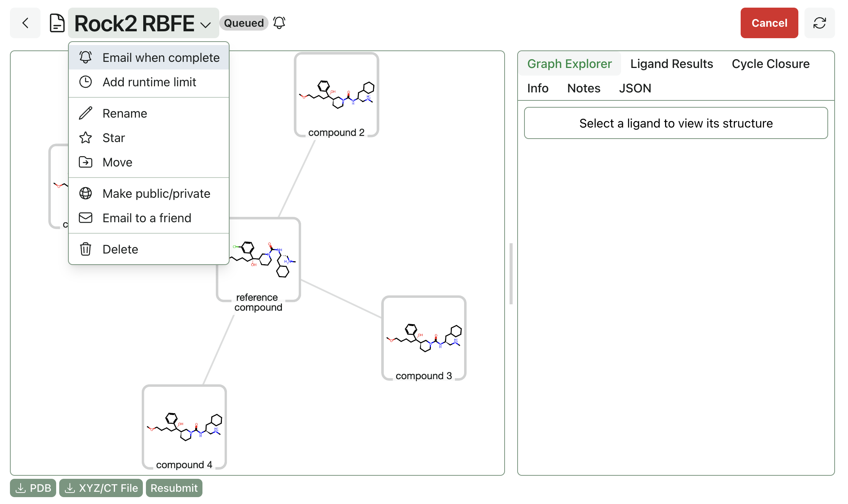The height and width of the screenshot is (504, 848).
Task: Open the Rock2 RBFE title dropdown chevron
Action: [x=205, y=24]
